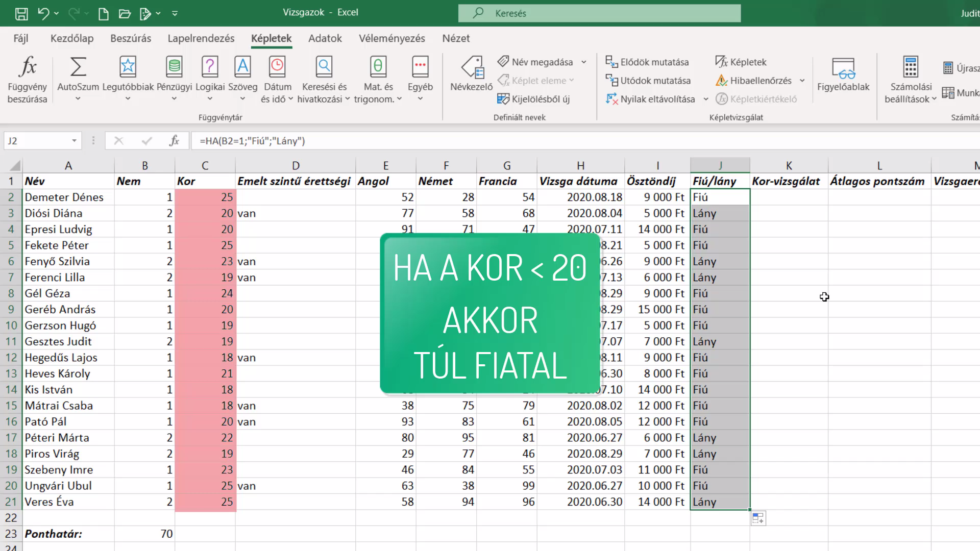Open the Figyelőablak watch window
This screenshot has width=980, height=551.
843,74
